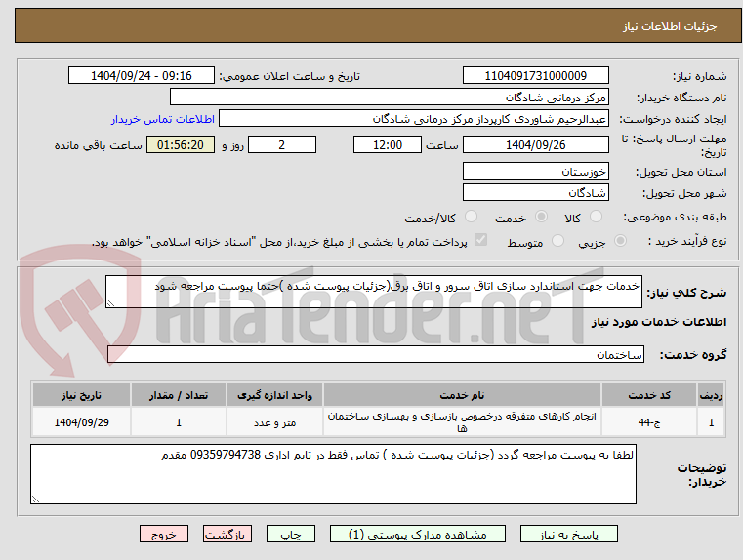Click the deadline date field 1404/09/26
Viewport: 743px width, 560px height.
pyautogui.click(x=535, y=144)
